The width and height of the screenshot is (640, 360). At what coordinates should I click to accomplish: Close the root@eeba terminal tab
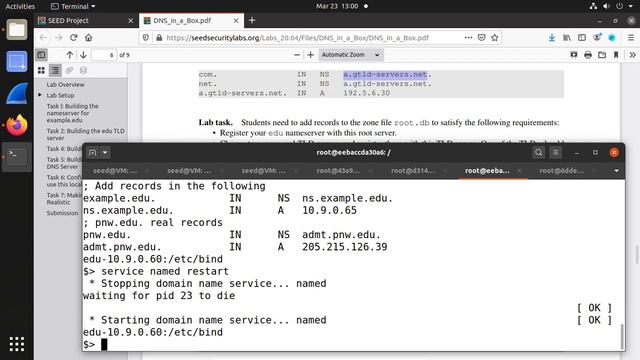tap(519, 171)
